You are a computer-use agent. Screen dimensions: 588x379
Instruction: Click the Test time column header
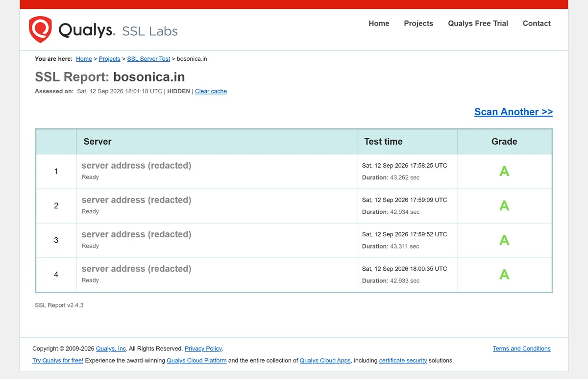pyautogui.click(x=407, y=142)
